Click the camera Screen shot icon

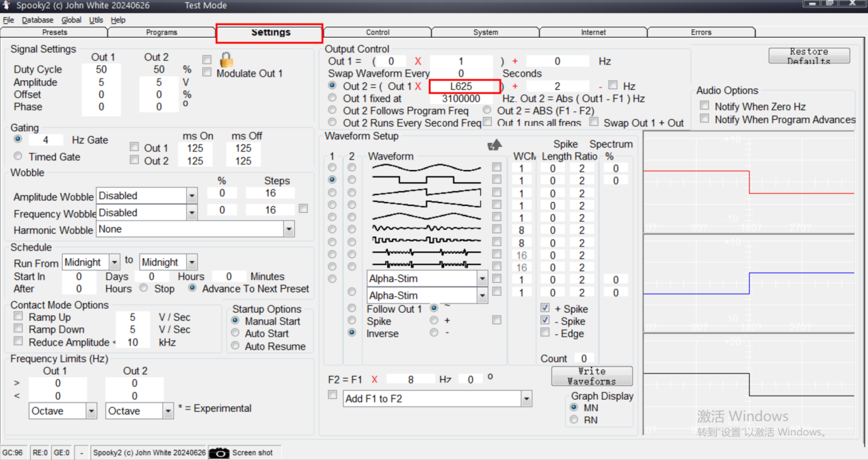pyautogui.click(x=219, y=452)
